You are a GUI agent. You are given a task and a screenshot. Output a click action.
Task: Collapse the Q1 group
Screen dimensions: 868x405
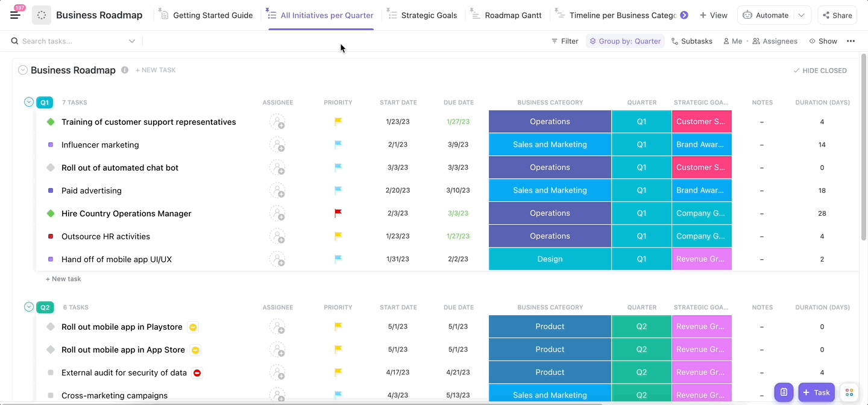(x=29, y=102)
